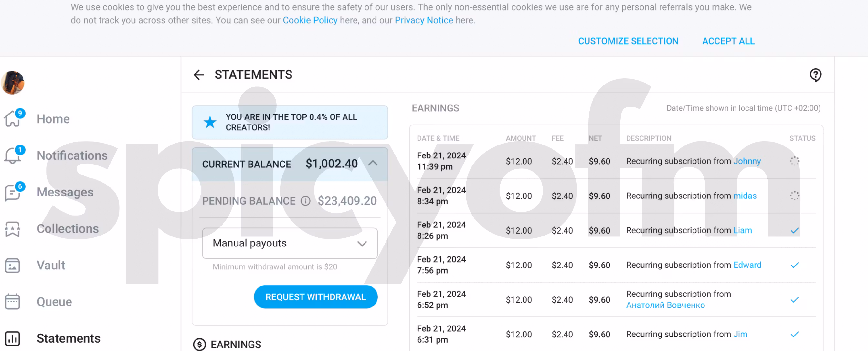Click the pending balance info icon
Screen dimensions: 868x351
(x=305, y=201)
